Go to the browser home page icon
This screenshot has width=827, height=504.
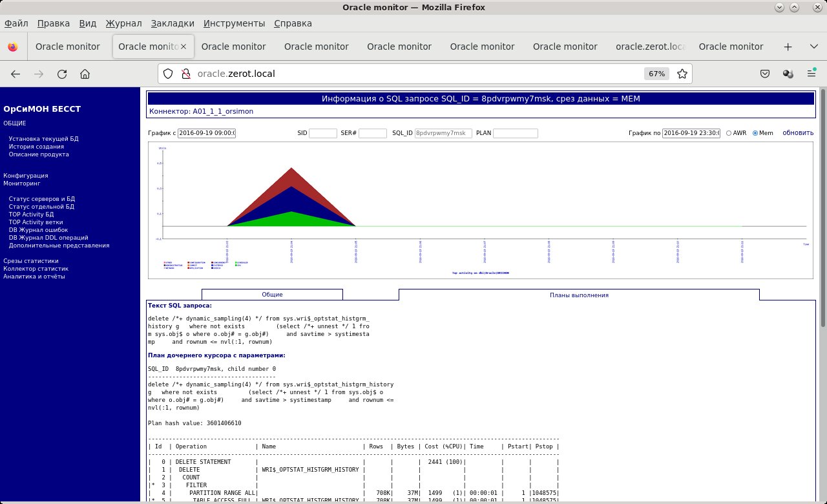pyautogui.click(x=85, y=74)
